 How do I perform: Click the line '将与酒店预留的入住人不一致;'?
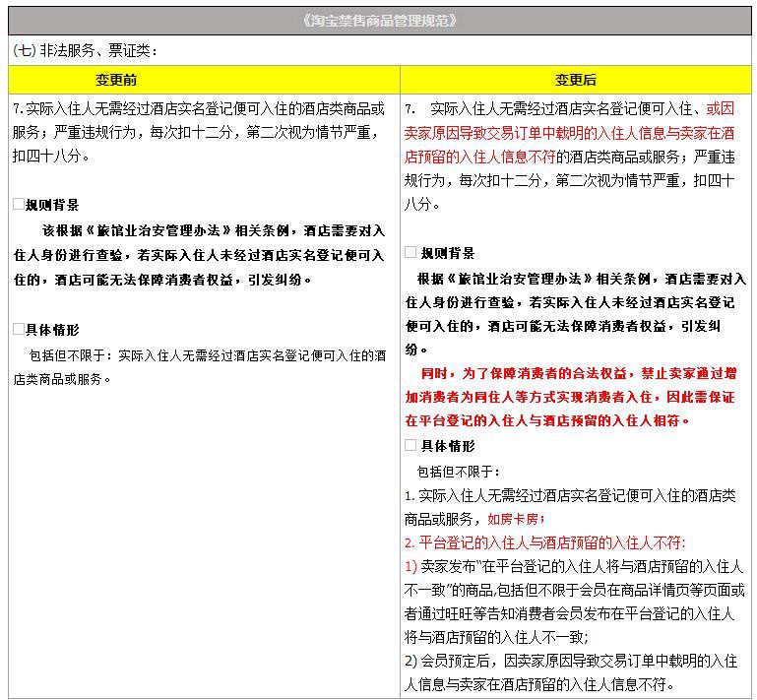[x=496, y=637]
